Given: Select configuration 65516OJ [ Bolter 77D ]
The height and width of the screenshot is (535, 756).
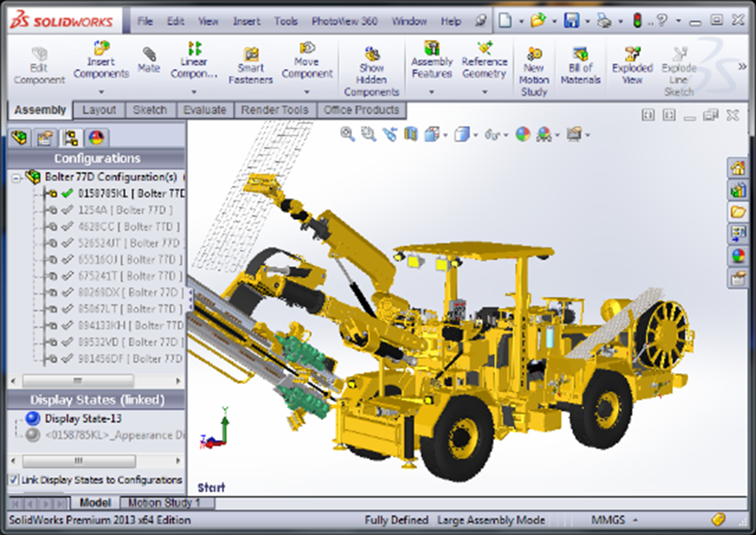Looking at the screenshot, I should (130, 259).
